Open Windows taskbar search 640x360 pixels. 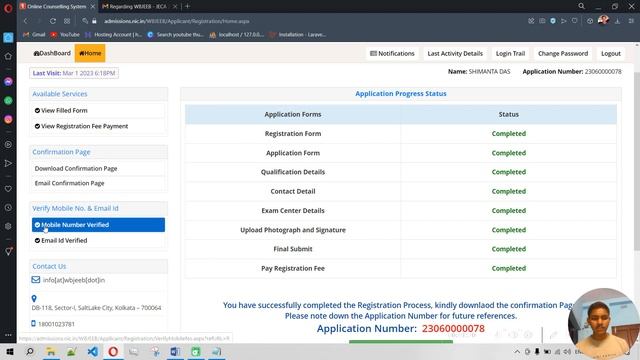pos(30,351)
